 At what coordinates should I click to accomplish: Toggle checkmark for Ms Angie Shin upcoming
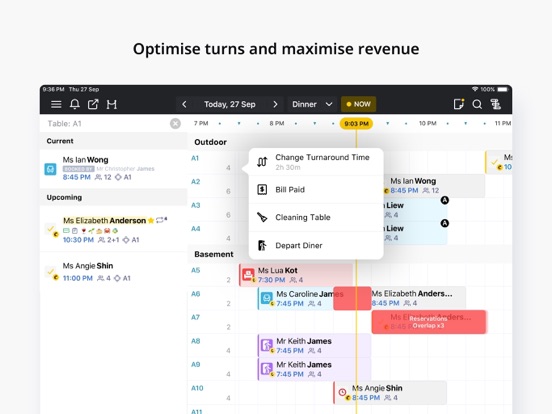(x=51, y=272)
